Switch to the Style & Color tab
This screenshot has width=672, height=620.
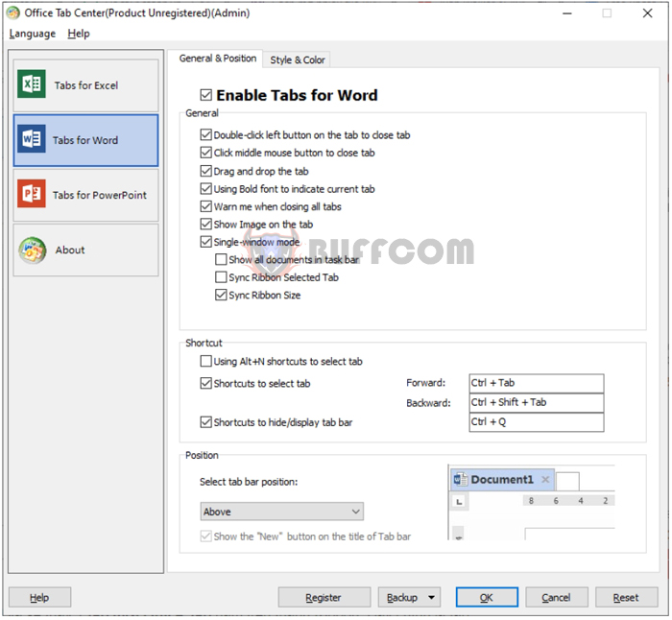pyautogui.click(x=298, y=60)
